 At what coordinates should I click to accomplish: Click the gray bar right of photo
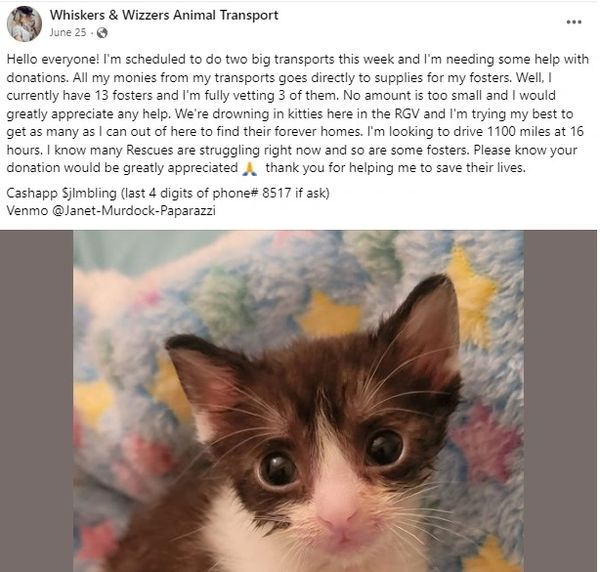(560, 401)
